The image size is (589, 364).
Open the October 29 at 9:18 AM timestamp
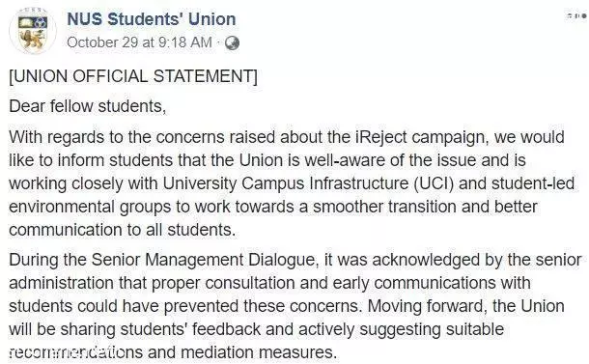pyautogui.click(x=139, y=42)
